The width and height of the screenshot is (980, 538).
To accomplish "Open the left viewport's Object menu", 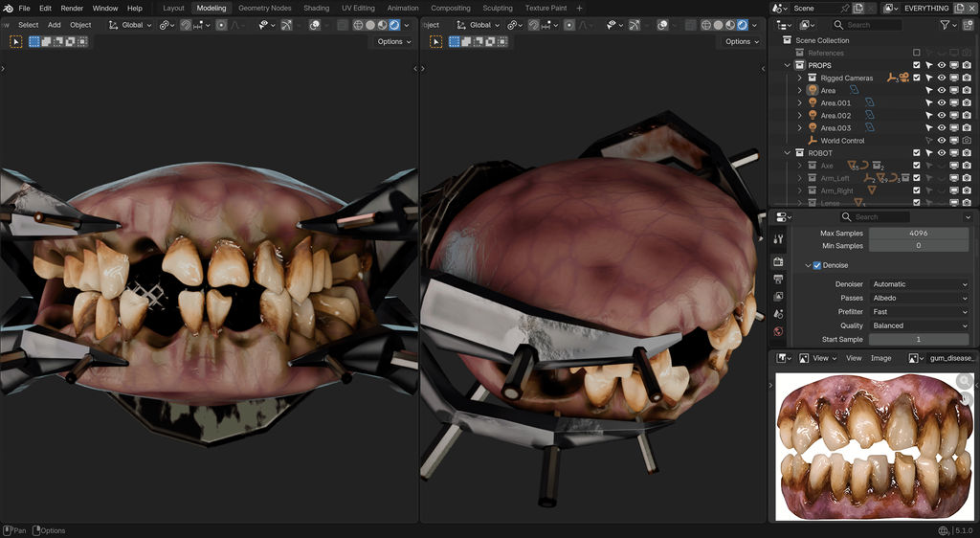I will tap(80, 25).
